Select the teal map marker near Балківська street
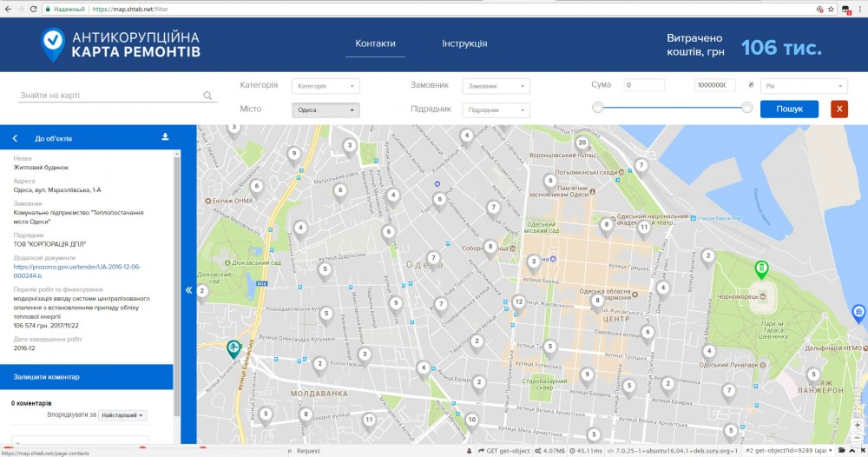Viewport: 868px width, 457px height. 233,348
